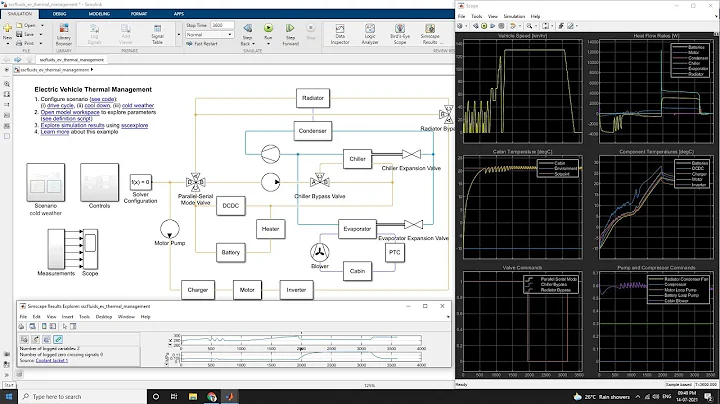The height and width of the screenshot is (404, 720).
Task: Switch to the Simulation ribbon tab
Action: (x=20, y=14)
